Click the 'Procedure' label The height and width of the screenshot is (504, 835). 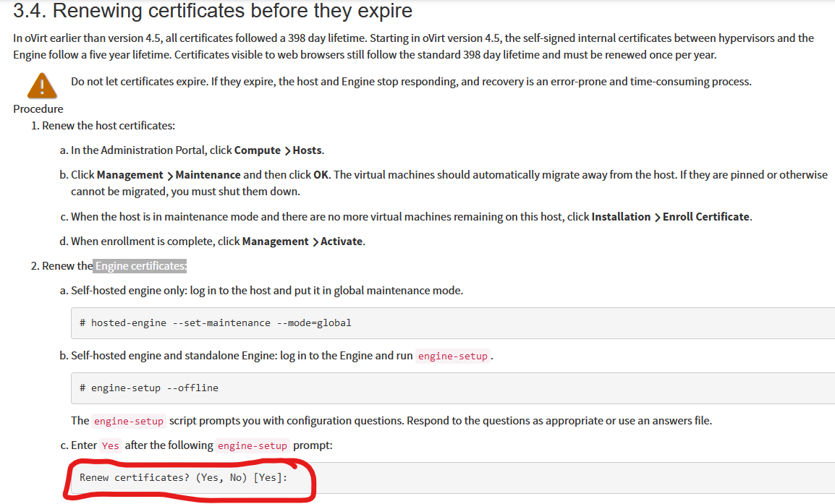[38, 108]
